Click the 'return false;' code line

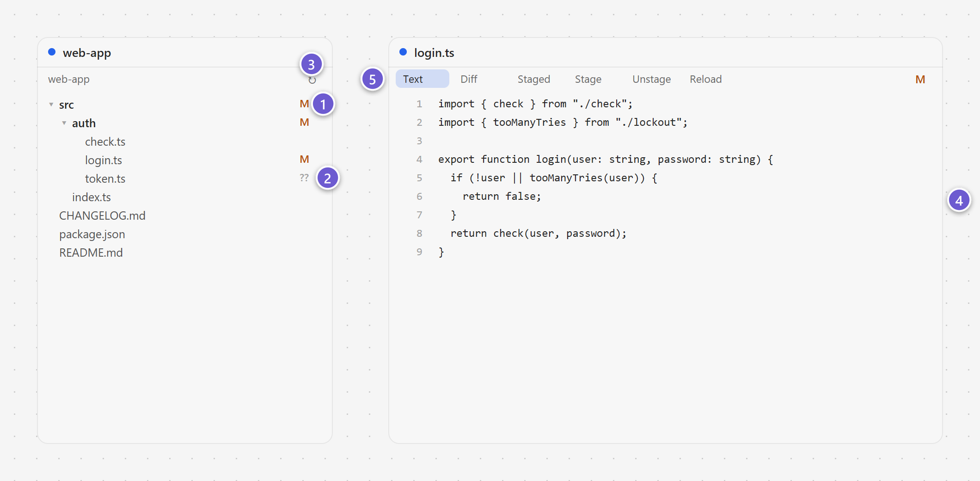click(x=502, y=196)
